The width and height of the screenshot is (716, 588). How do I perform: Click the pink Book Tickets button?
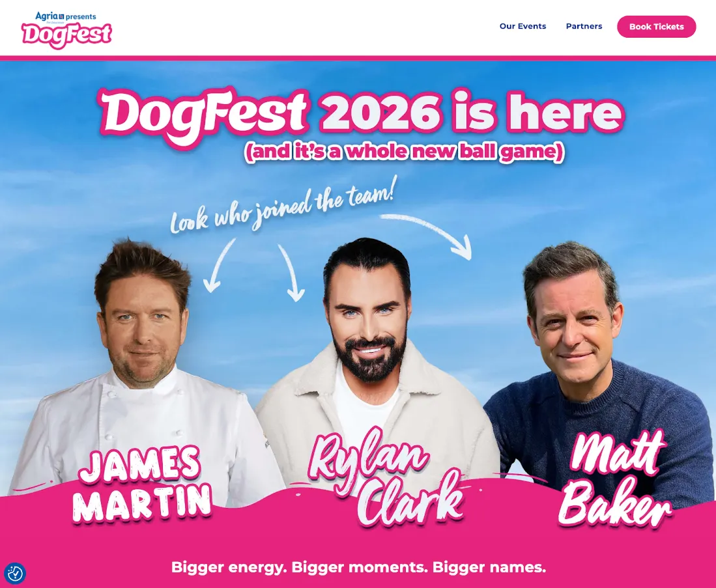click(x=656, y=27)
